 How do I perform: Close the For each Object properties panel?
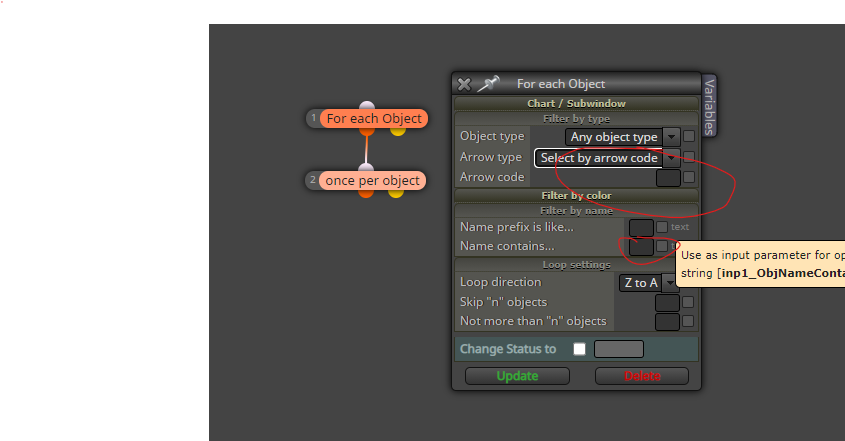pos(464,84)
